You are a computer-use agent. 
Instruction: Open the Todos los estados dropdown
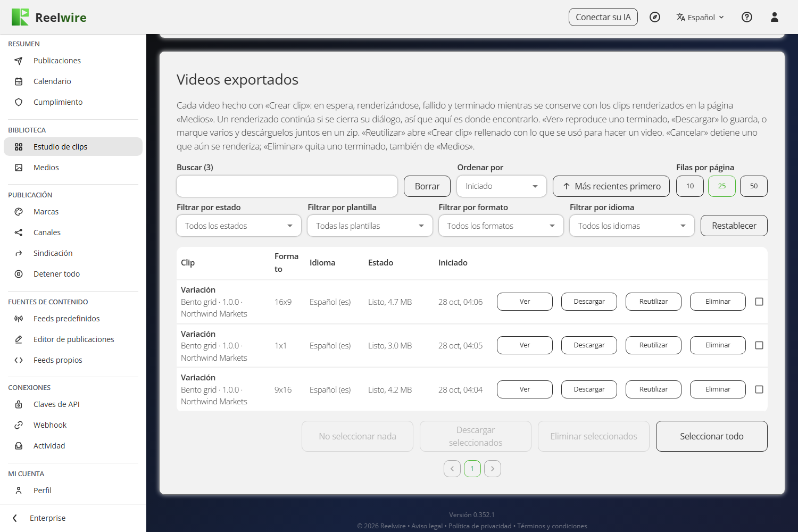[x=239, y=226]
